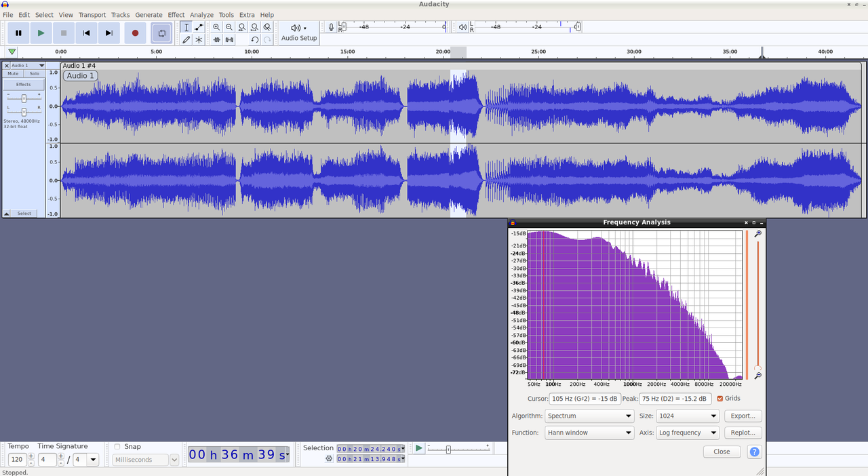Click the Record button
Screen dimensions: 868x476
coord(135,33)
